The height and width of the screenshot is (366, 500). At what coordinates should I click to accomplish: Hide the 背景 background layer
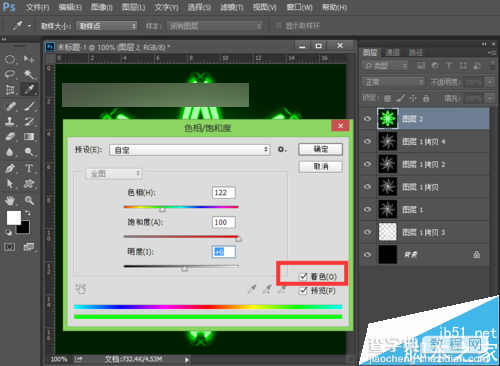pos(367,255)
